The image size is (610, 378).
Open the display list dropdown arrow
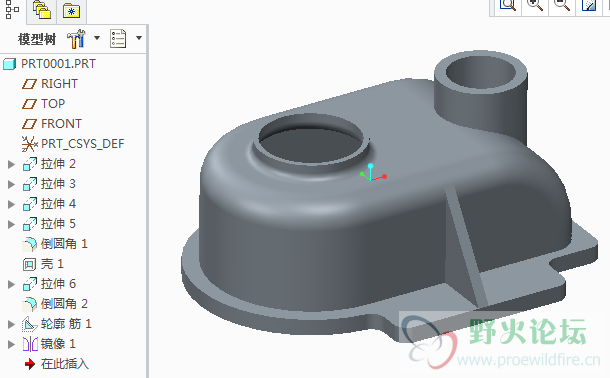(x=139, y=38)
